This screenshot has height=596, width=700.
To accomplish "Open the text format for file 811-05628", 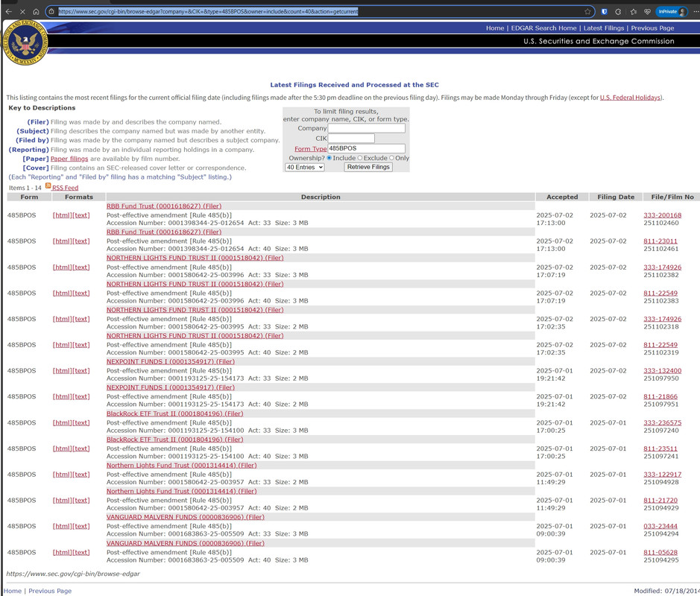I will [81, 552].
